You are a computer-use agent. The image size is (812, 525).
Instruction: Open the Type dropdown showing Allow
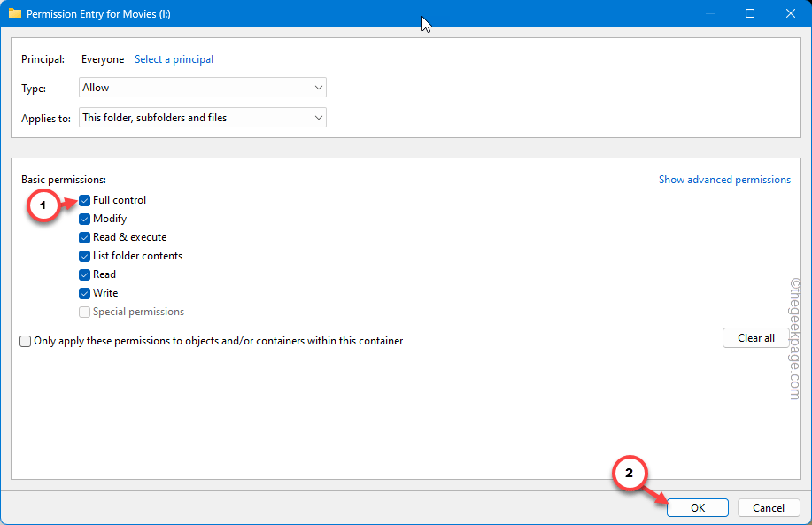point(203,88)
